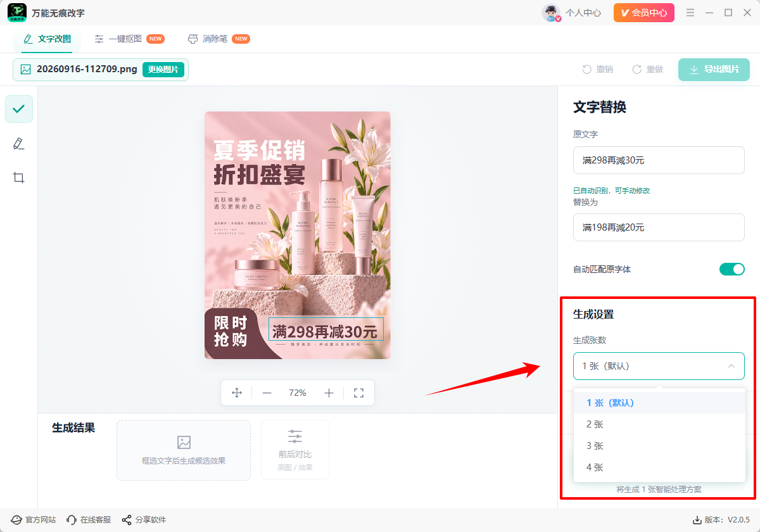Choose the 4 张 option
Image resolution: width=760 pixels, height=532 pixels.
(x=659, y=467)
